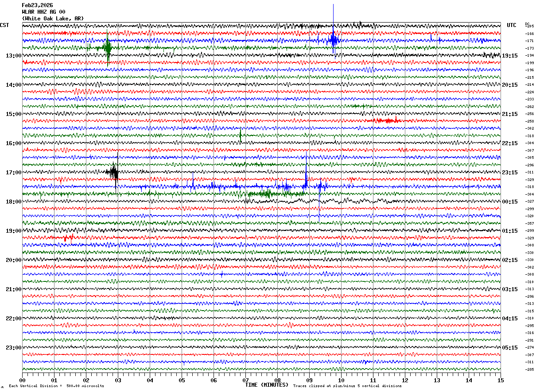Image resolution: width=536 pixels, height=392 pixels.
Task: Click the black burst on the 17:00 trace
Action: click(x=113, y=172)
